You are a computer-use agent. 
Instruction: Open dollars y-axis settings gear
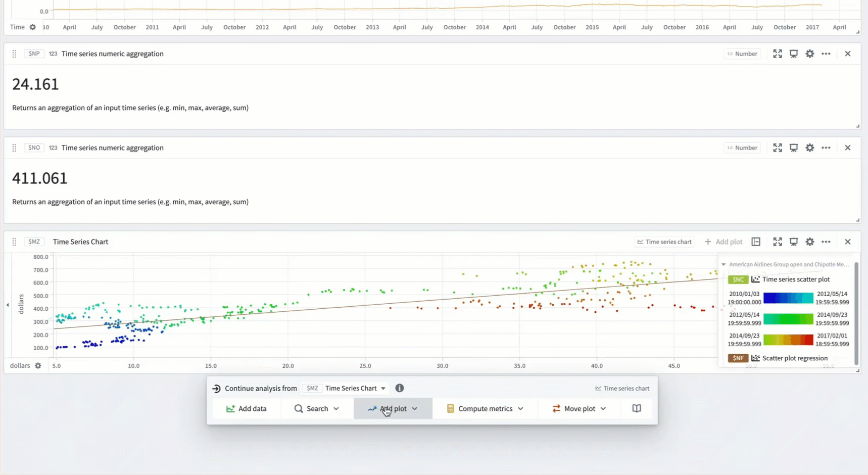pos(38,365)
